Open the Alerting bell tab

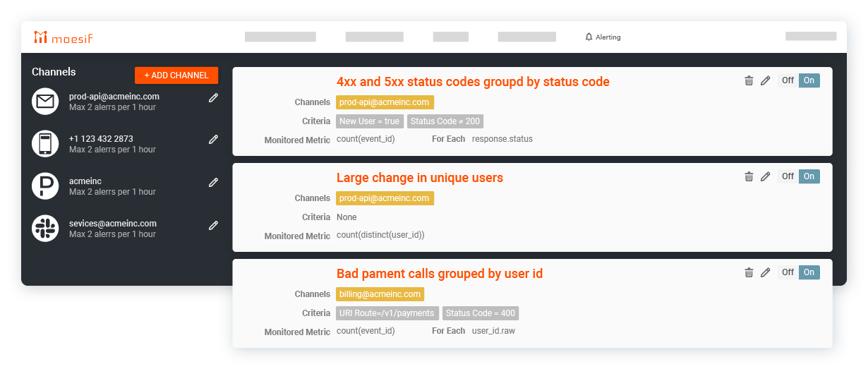(x=603, y=37)
